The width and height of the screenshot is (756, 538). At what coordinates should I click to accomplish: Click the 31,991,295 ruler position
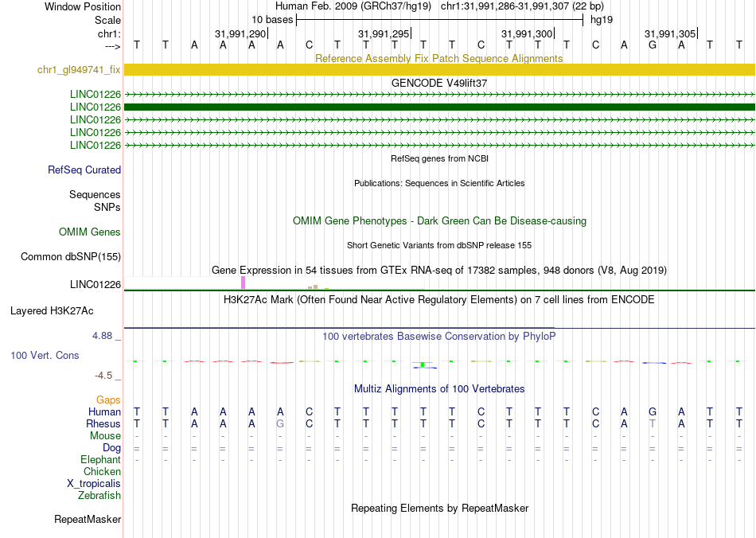[x=384, y=33]
